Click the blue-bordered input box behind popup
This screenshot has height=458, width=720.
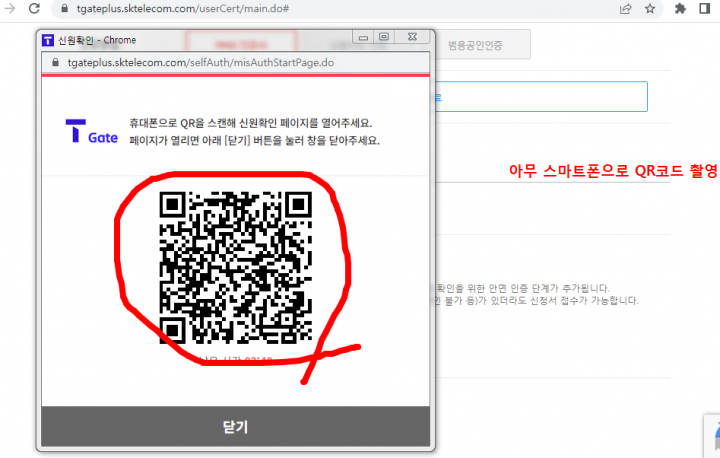pos(541,96)
